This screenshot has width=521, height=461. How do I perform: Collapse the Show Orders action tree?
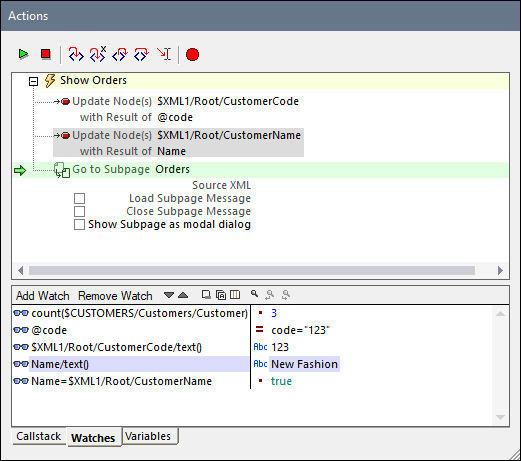(33, 81)
